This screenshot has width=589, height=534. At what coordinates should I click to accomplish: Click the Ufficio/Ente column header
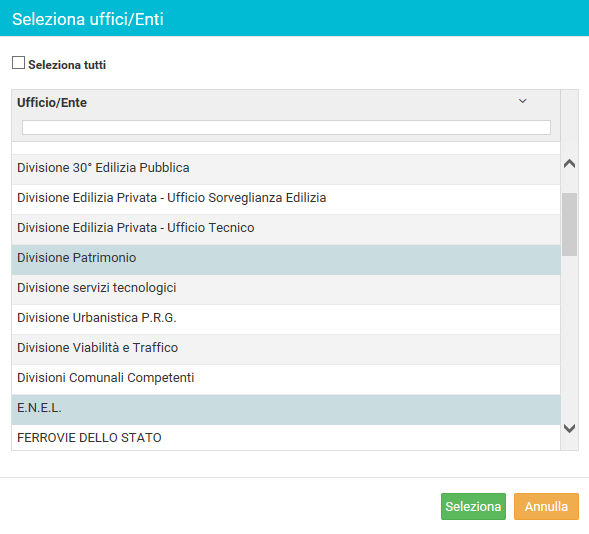[x=52, y=103]
